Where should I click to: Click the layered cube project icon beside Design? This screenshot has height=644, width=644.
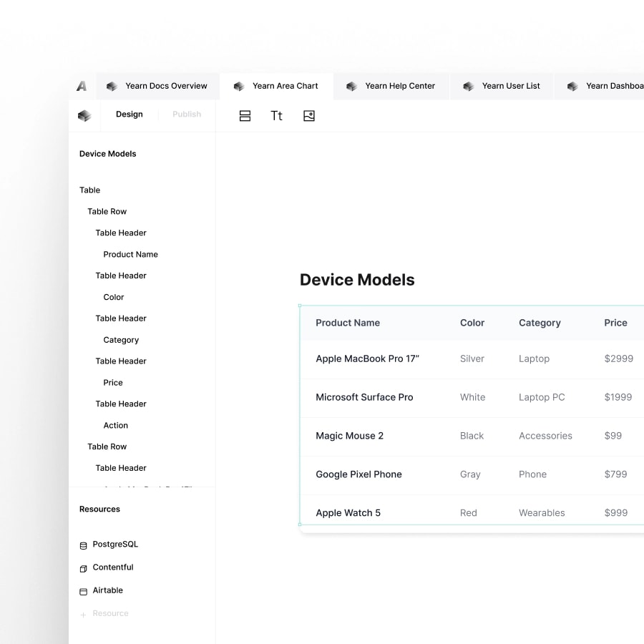[x=84, y=116]
